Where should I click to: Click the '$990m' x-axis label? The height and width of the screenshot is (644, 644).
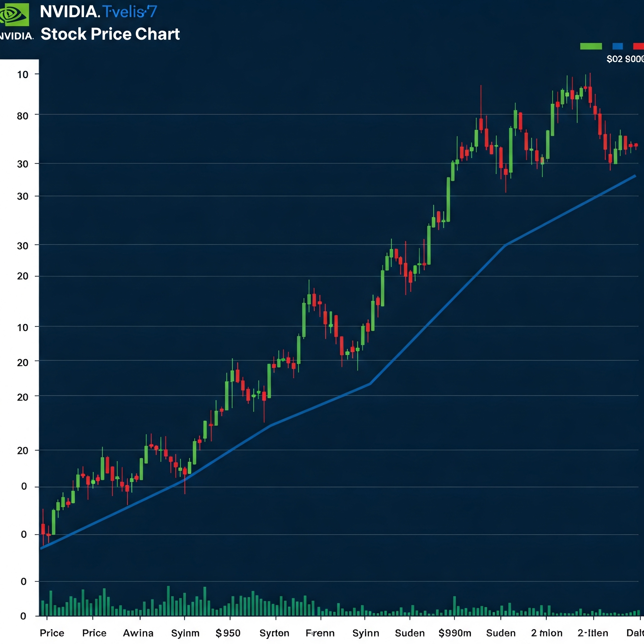point(455,633)
